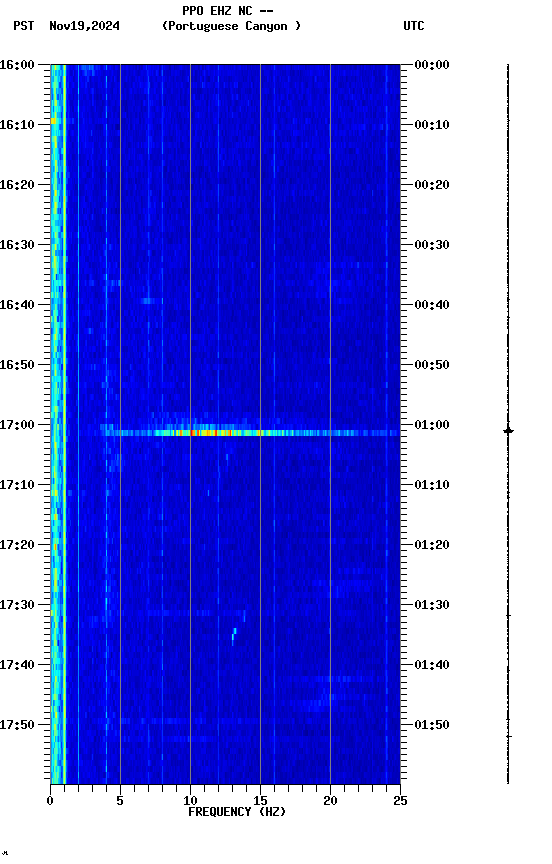Click the '00:40' UTC time label

(432, 305)
